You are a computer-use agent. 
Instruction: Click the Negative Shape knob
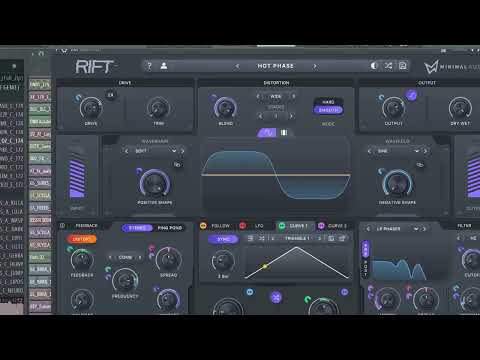tap(397, 184)
